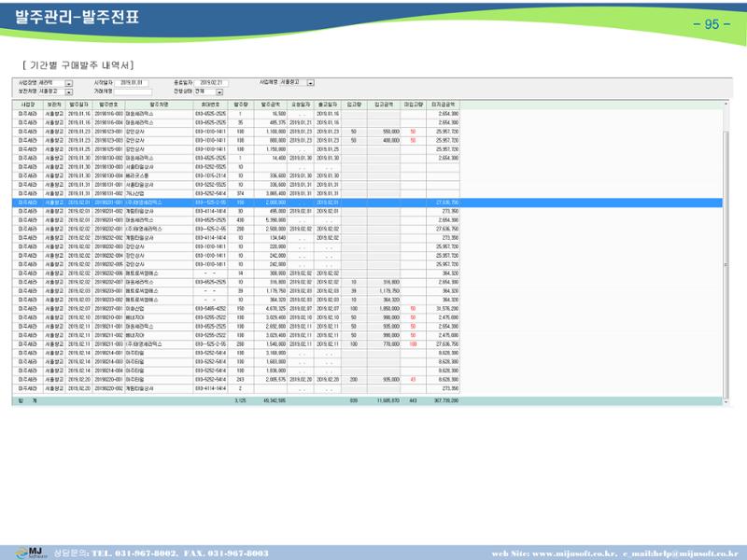Select order number 20190201-003
747x560 pixels.
pyautogui.click(x=108, y=220)
